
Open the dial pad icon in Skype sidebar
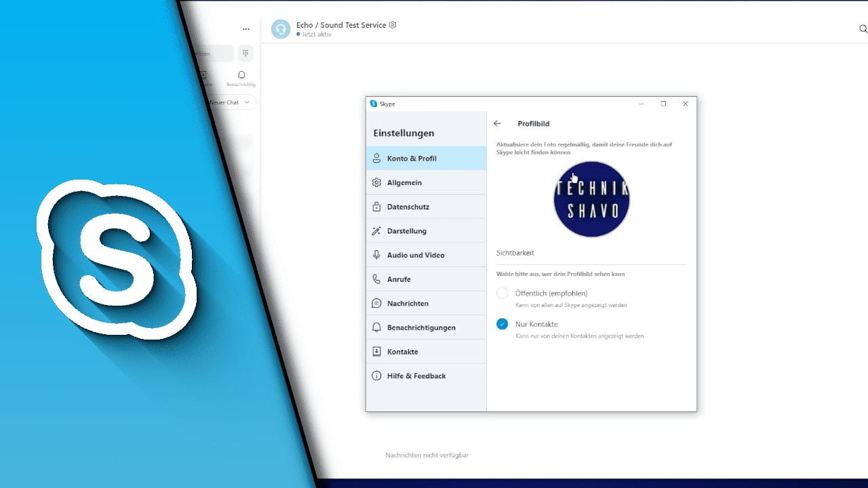click(245, 54)
